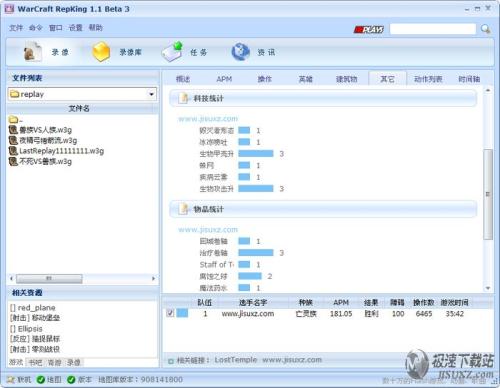Click the red PLAY logo button
500x388 pixels.
(x=369, y=30)
